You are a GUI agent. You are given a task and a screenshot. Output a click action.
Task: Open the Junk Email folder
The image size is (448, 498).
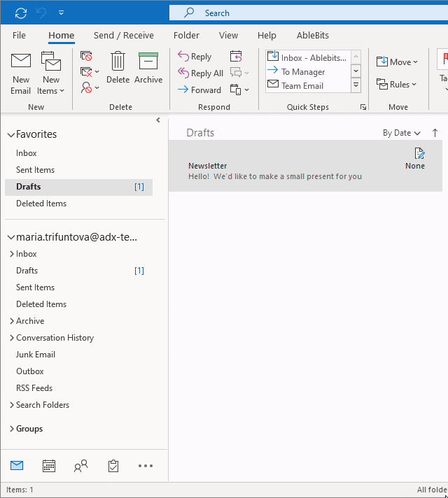[x=36, y=355]
